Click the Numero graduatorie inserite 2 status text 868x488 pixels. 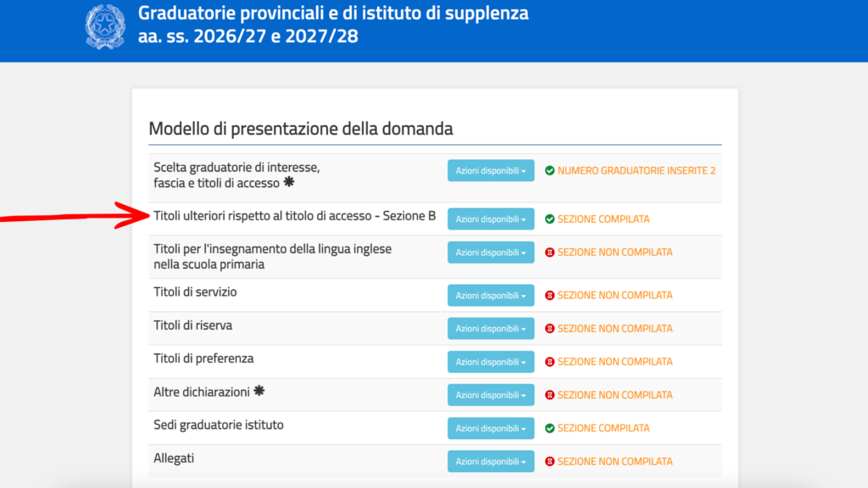(637, 170)
